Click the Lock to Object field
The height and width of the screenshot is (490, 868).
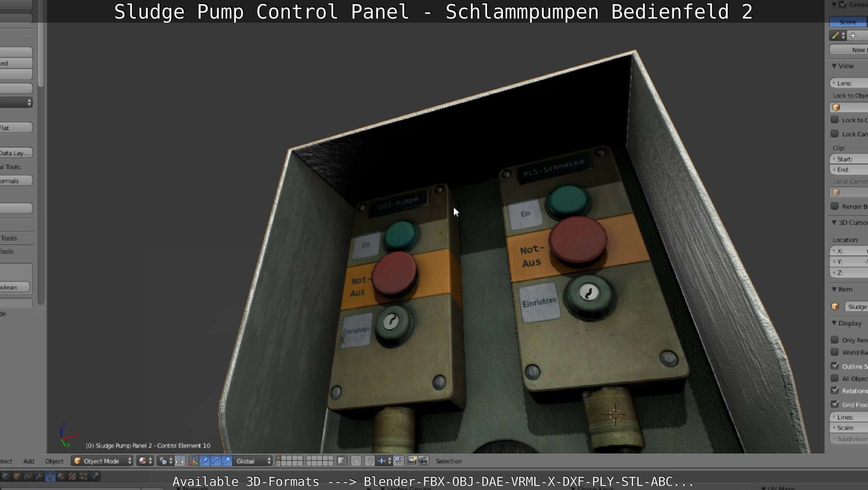[x=848, y=107]
